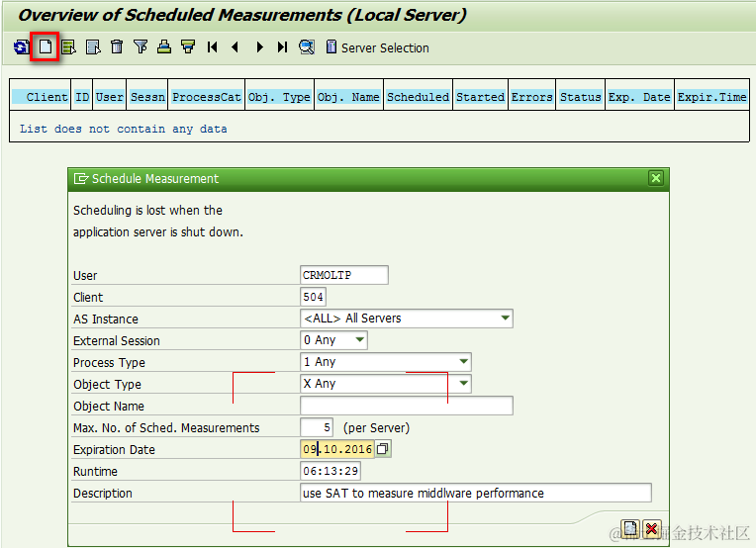Click the Expir.Time column header

[711, 97]
